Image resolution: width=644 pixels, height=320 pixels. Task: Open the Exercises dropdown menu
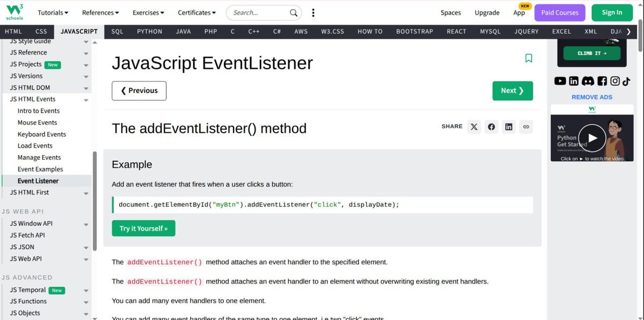pyautogui.click(x=148, y=12)
